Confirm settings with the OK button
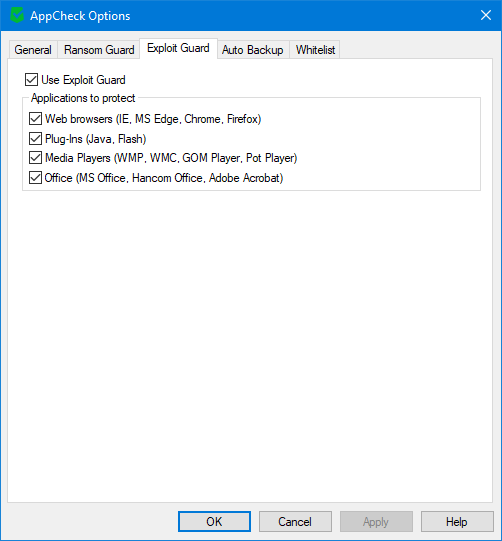 click(x=214, y=521)
